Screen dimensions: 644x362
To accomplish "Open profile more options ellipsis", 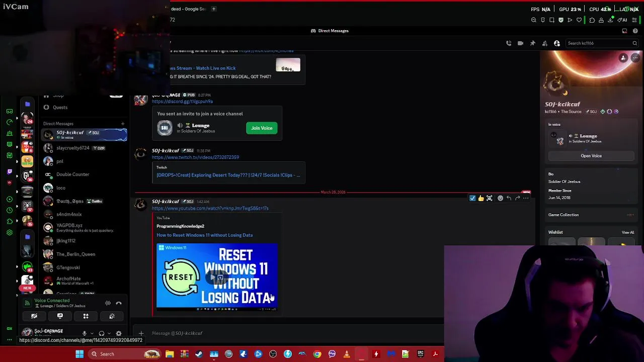I will click(635, 58).
